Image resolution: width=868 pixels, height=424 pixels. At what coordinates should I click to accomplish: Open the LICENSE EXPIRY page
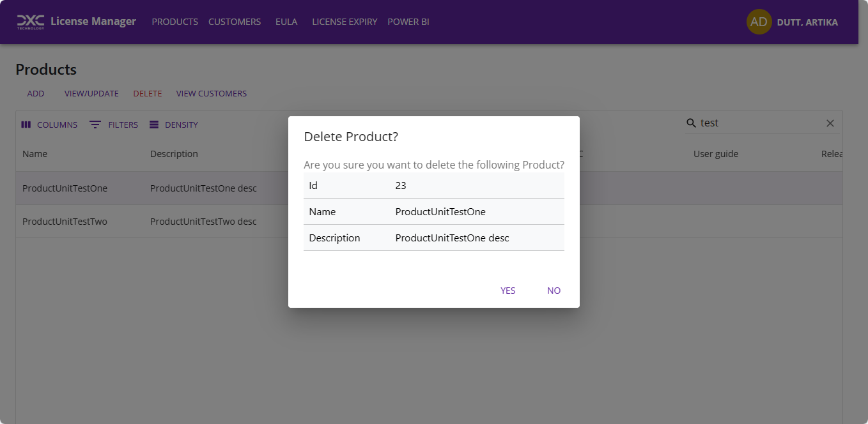[x=345, y=22]
